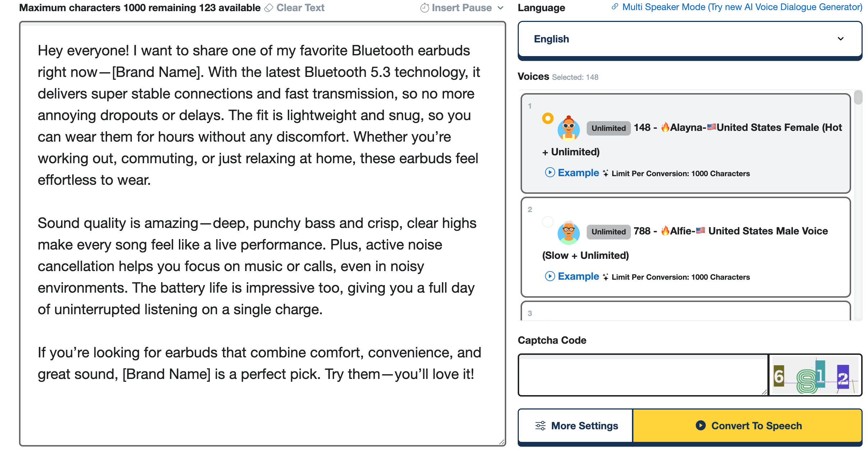This screenshot has height=453, width=868.
Task: Click the Alayna voice avatar picture
Action: tap(569, 129)
